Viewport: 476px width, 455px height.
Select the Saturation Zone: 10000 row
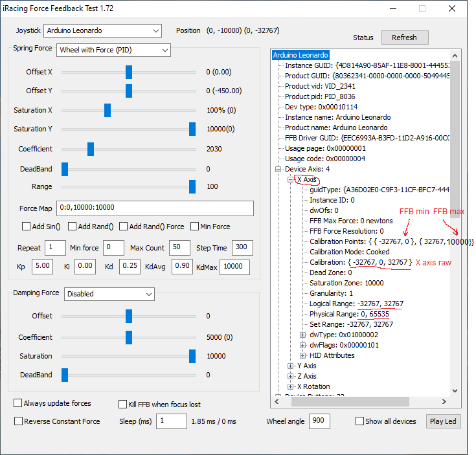(346, 283)
